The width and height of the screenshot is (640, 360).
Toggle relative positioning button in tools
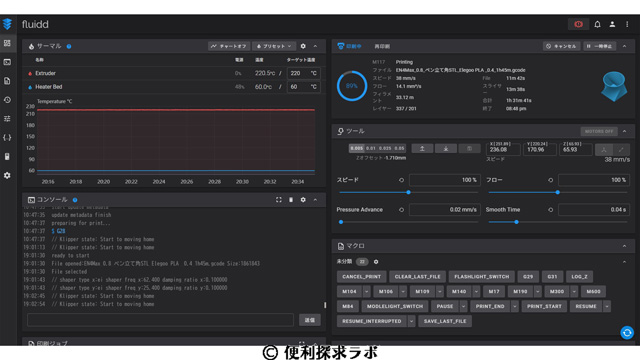click(621, 149)
